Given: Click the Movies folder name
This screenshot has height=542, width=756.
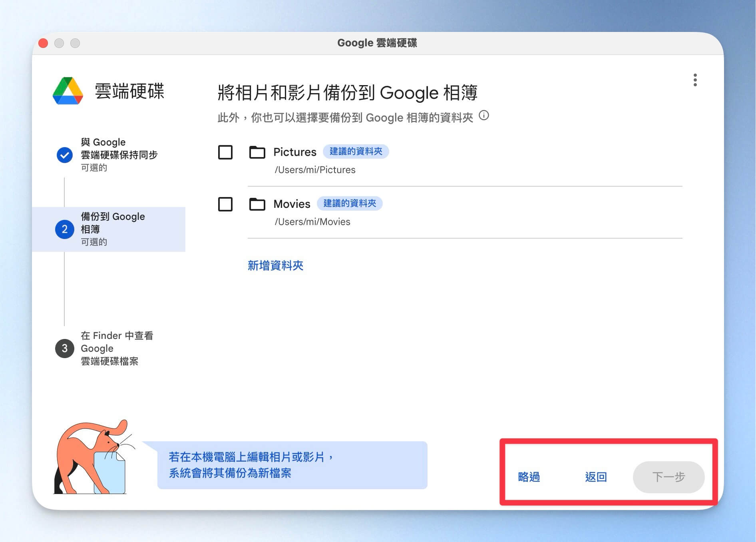Looking at the screenshot, I should 292,204.
